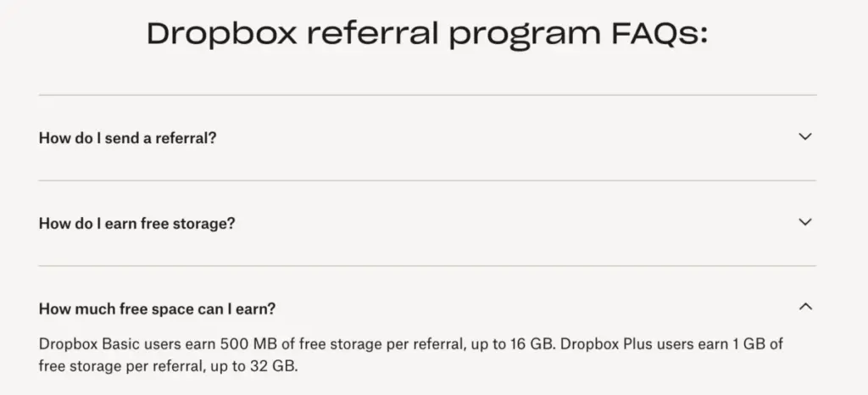Click the word "Dropbox" in the page heading
The image size is (868, 395).
[x=220, y=35]
